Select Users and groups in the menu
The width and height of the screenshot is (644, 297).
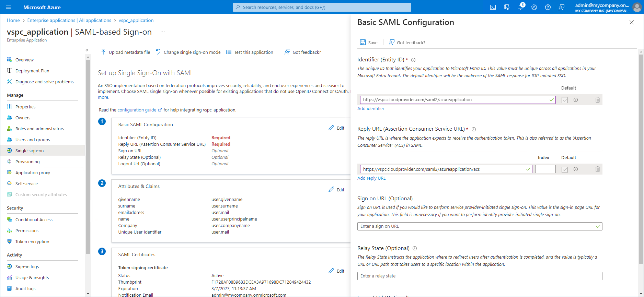(x=33, y=140)
